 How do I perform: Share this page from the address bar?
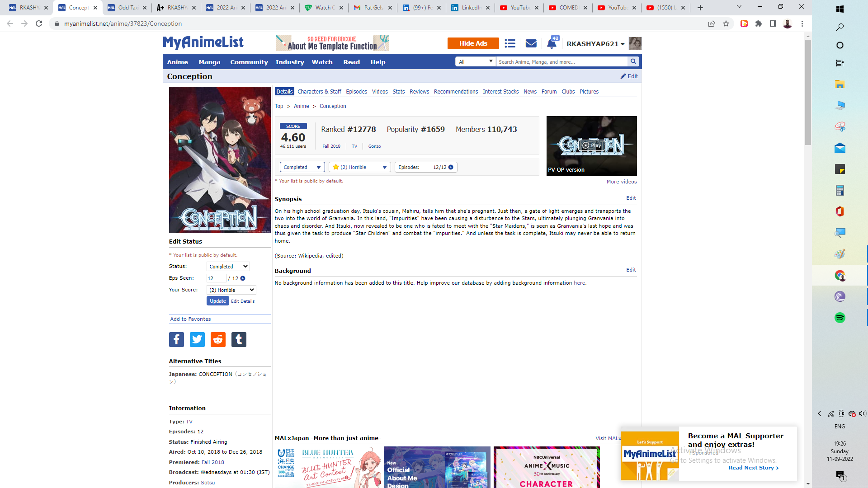pos(712,23)
